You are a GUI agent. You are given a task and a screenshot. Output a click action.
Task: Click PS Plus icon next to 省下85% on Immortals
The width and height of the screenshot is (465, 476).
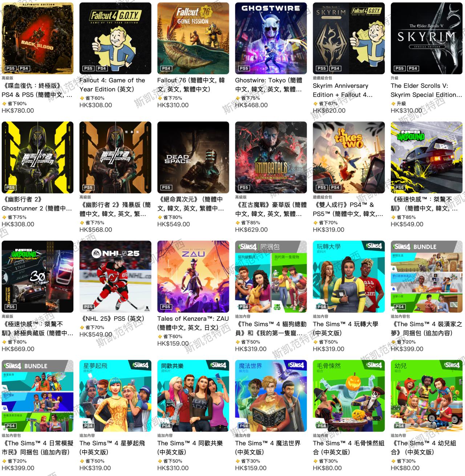[x=238, y=223]
